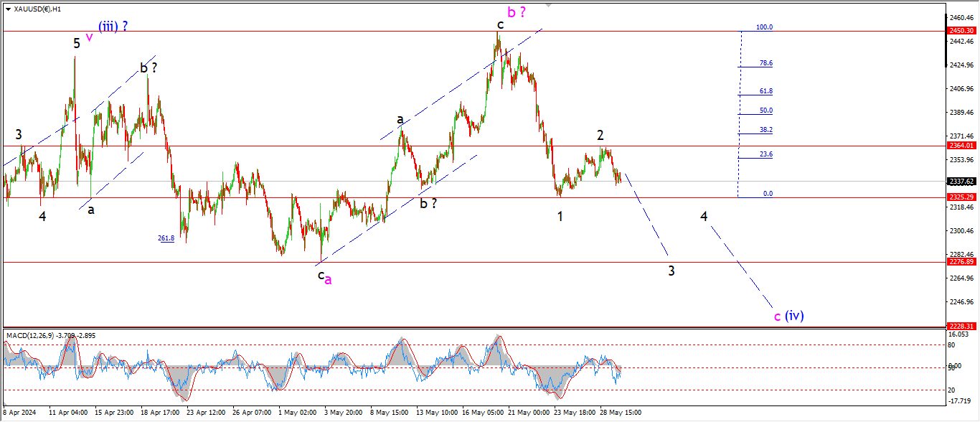Select the wave 2 label

(x=600, y=135)
